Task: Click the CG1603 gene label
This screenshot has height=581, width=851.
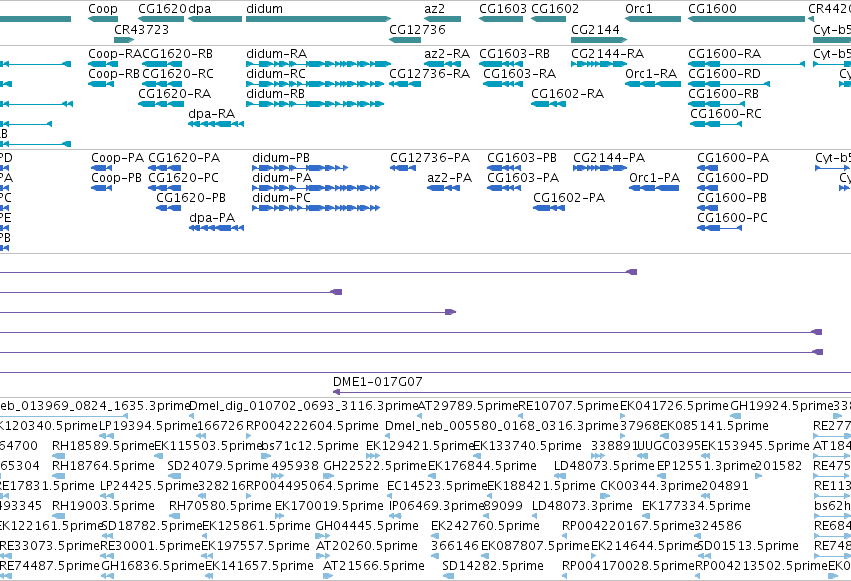Action: click(503, 9)
